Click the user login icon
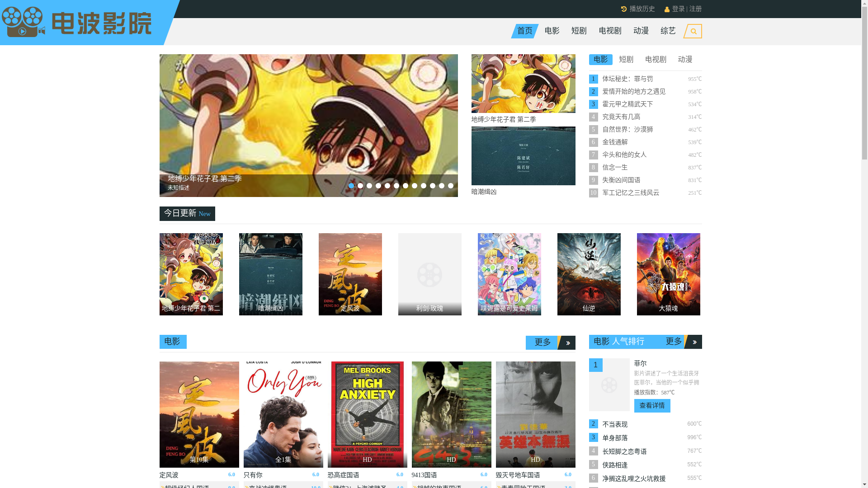Image resolution: width=868 pixels, height=488 pixels. 667,9
